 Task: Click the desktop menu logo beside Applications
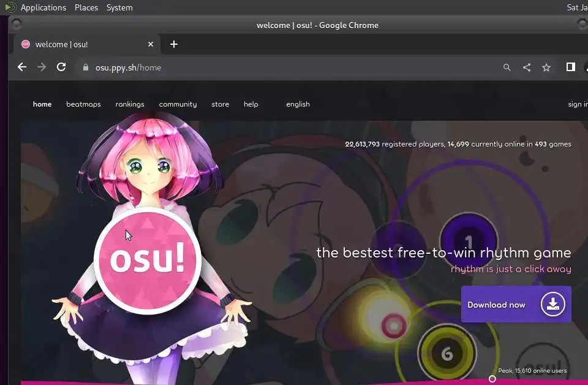10,7
